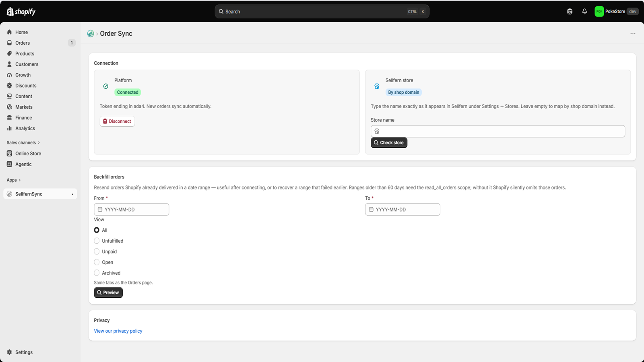Expand the Apps section
Screen dimensions: 644x362
pos(14,180)
